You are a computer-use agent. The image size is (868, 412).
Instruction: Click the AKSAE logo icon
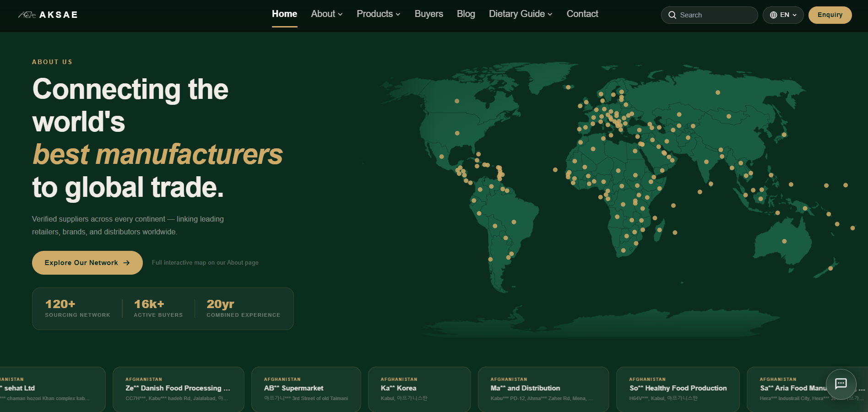(27, 15)
